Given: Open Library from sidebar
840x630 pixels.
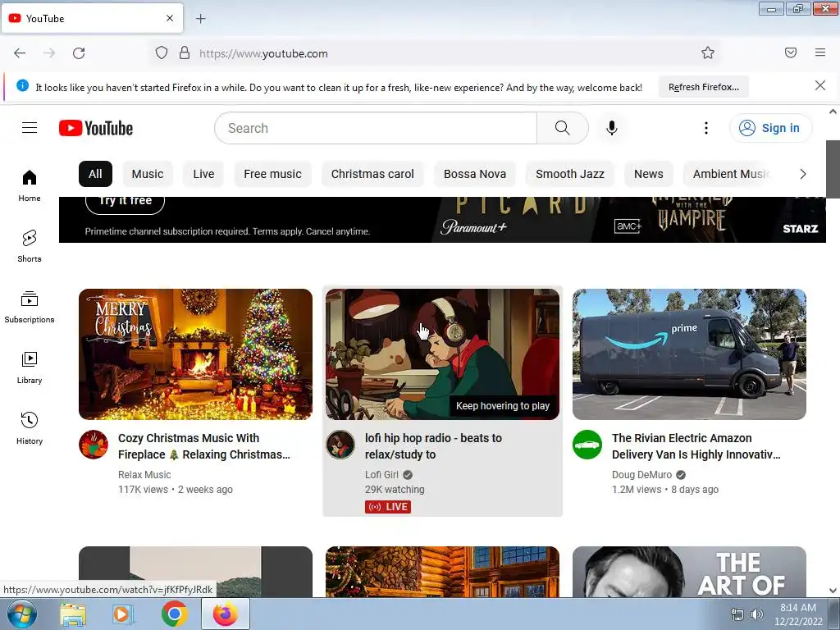Looking at the screenshot, I should point(30,367).
